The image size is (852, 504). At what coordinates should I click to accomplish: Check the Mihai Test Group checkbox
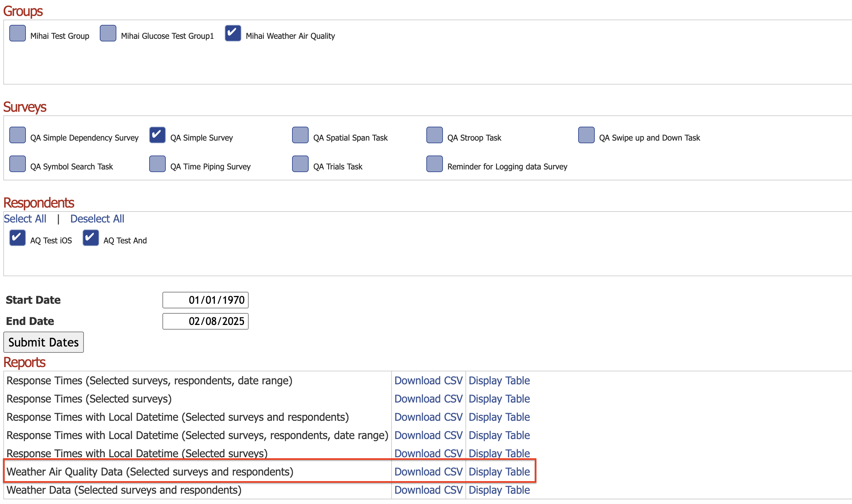tap(17, 33)
